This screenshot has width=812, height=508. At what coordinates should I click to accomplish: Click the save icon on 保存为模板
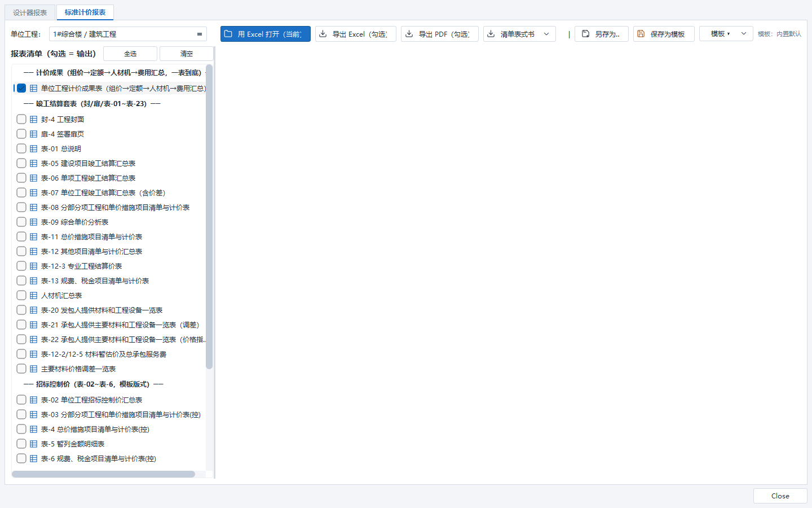click(641, 34)
